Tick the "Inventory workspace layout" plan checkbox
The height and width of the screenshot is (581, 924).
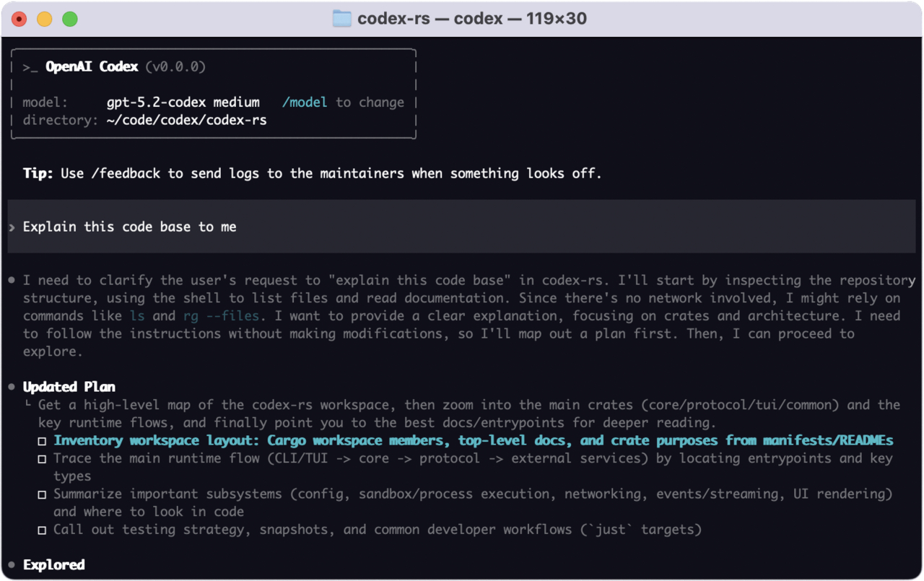pos(43,441)
